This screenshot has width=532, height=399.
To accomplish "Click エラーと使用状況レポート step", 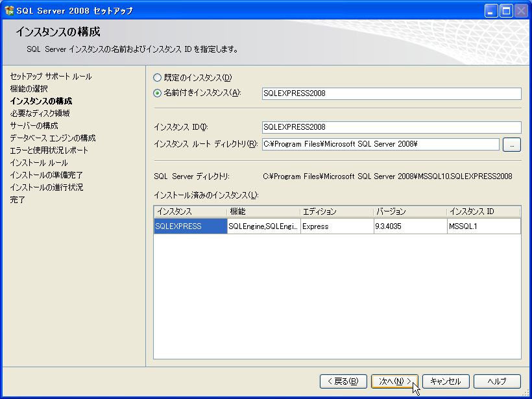I will tap(49, 151).
